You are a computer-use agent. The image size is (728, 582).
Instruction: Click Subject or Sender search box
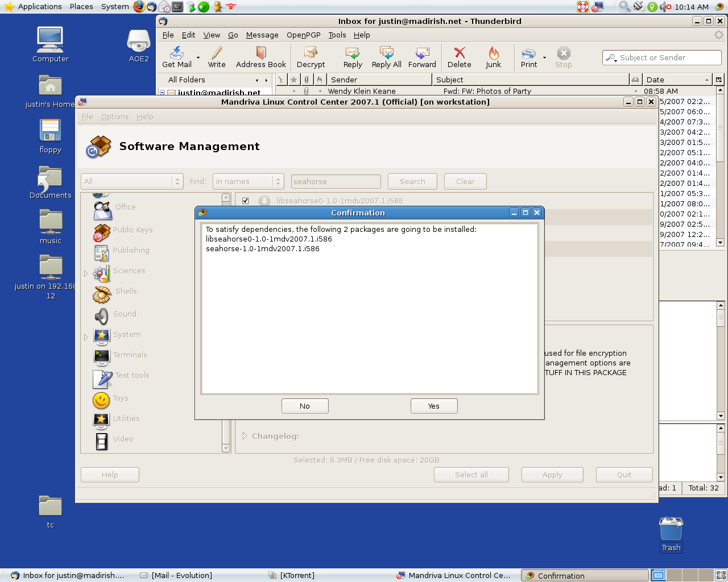(661, 57)
